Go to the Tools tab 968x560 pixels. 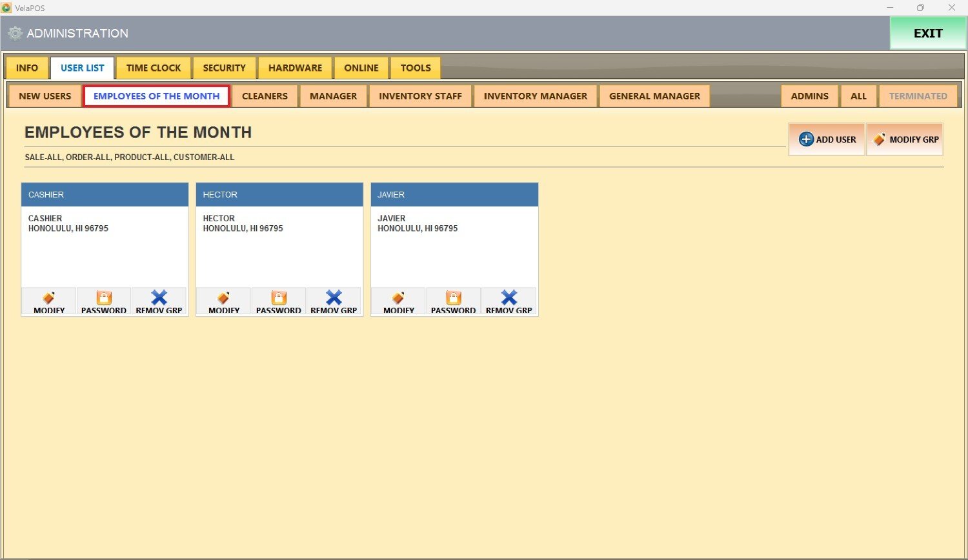(416, 68)
